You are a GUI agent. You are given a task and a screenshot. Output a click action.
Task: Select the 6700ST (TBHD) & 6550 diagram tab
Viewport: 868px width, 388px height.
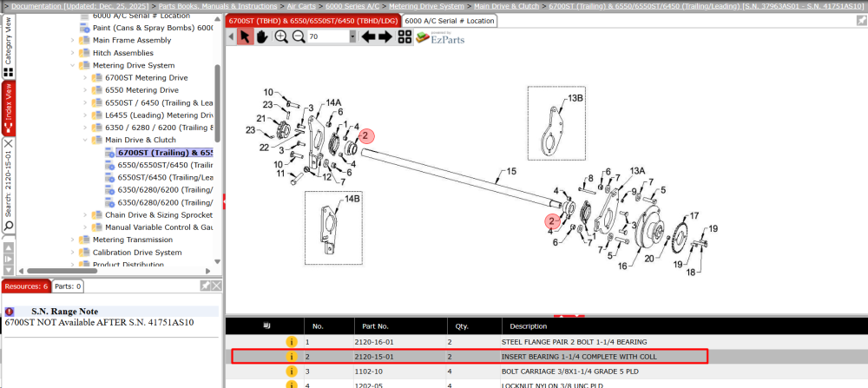pyautogui.click(x=313, y=21)
